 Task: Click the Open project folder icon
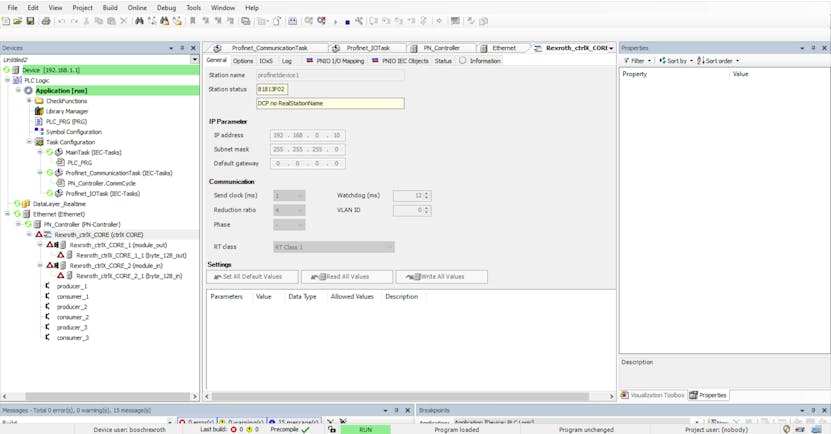(x=18, y=21)
